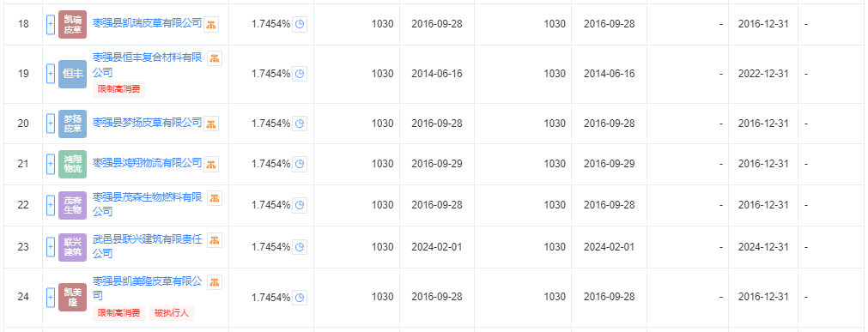The width and height of the screenshot is (868, 332).
Task: View shareholding history clock icon in row 24
Action: coord(300,297)
